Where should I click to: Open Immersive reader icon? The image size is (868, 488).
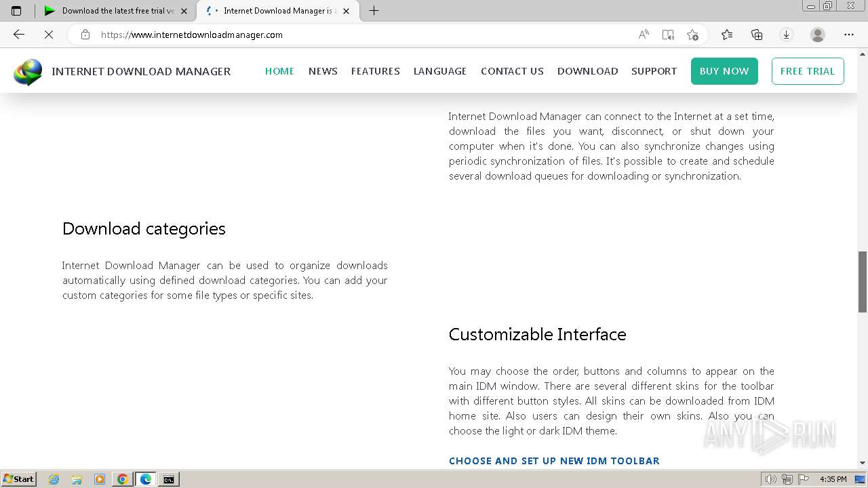click(668, 35)
